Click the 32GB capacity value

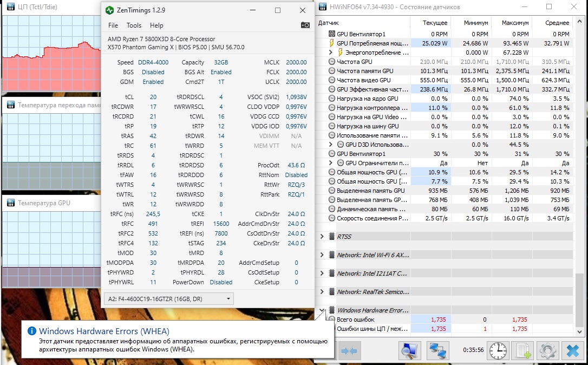221,62
